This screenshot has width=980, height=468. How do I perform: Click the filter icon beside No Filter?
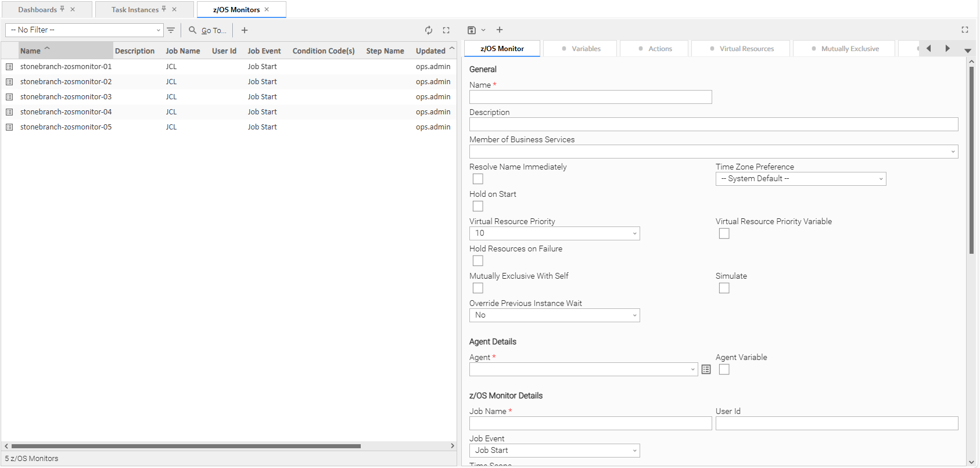tap(171, 30)
